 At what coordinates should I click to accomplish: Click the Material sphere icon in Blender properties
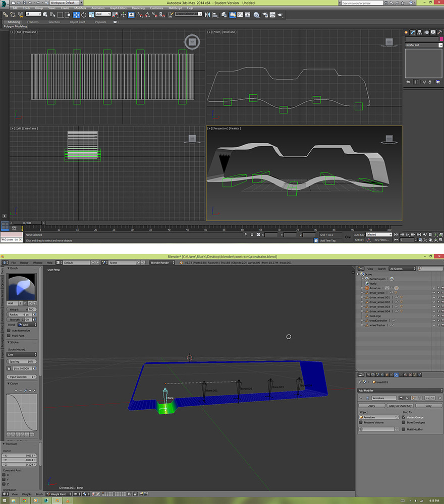pyautogui.click(x=405, y=375)
